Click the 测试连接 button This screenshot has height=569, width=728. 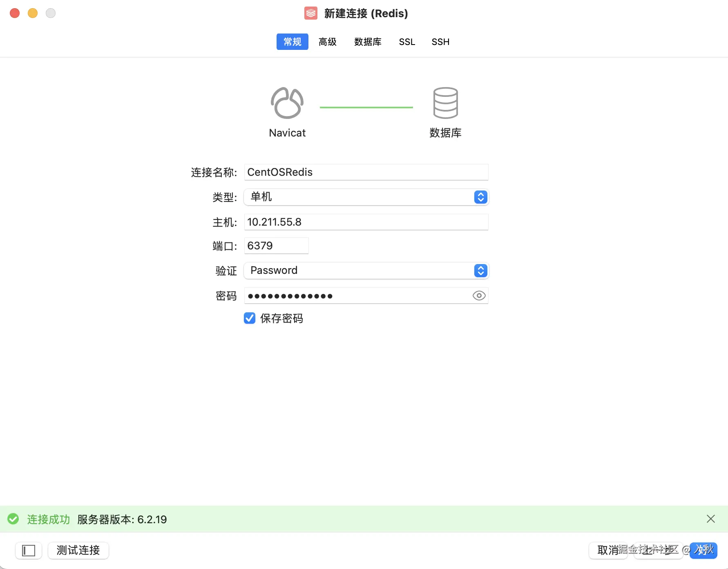point(78,551)
